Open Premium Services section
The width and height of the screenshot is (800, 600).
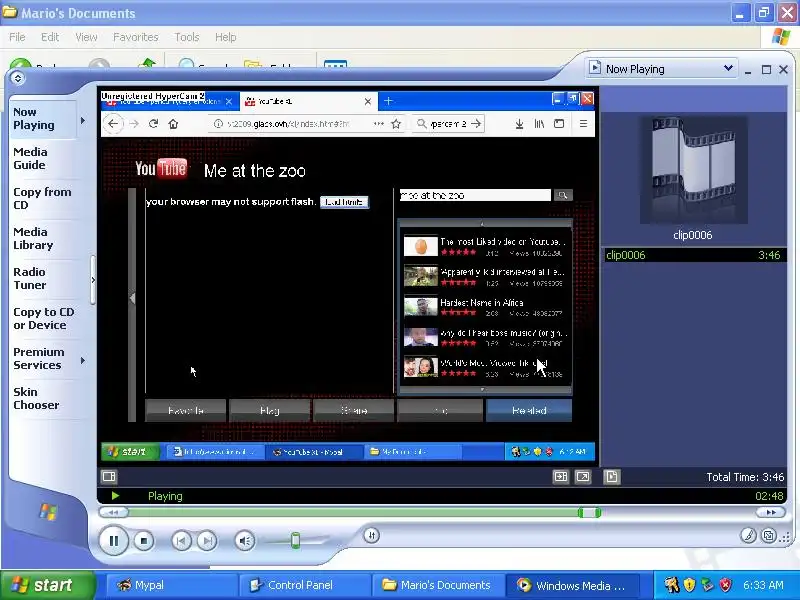click(x=39, y=358)
